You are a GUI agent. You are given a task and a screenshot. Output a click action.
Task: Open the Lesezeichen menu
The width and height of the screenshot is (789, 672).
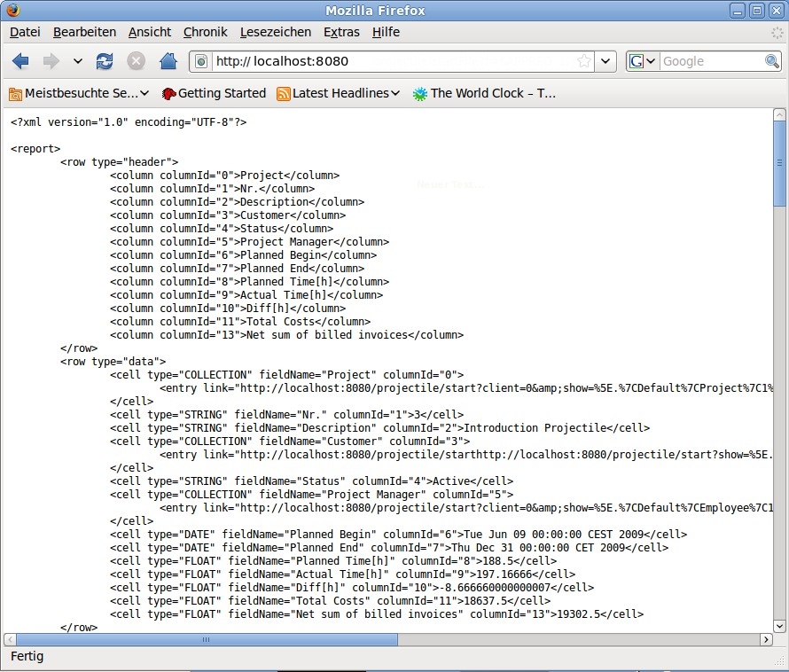point(275,32)
